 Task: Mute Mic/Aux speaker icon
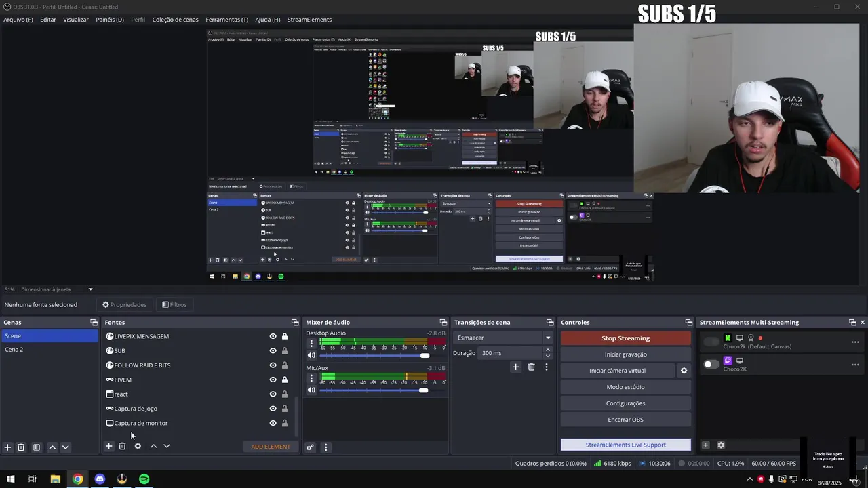pyautogui.click(x=311, y=390)
